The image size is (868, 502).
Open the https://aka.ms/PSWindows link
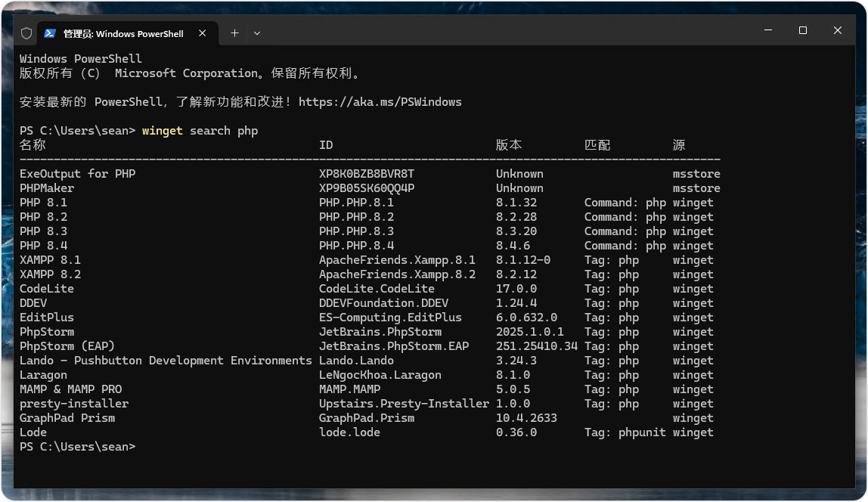(x=380, y=102)
